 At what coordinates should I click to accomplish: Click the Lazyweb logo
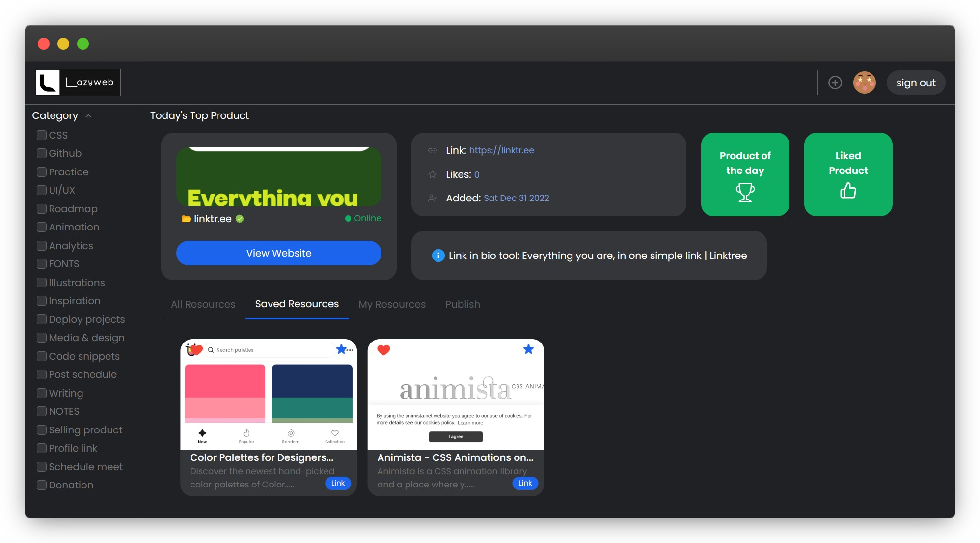point(78,83)
